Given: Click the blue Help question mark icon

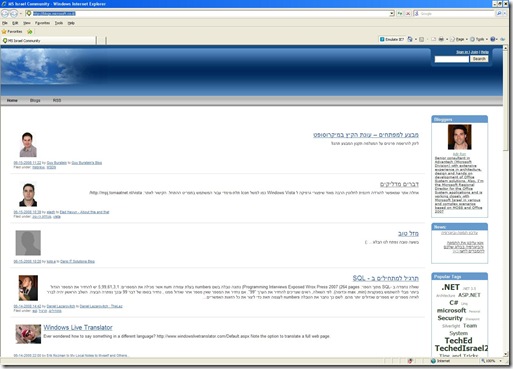Looking at the screenshot, I should [493, 39].
